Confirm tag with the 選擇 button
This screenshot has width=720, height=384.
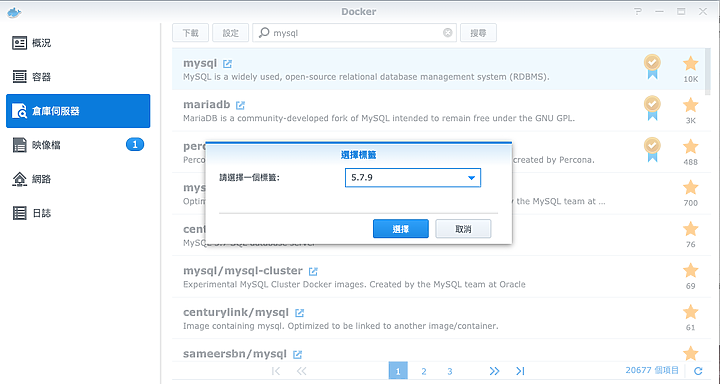[x=401, y=229]
